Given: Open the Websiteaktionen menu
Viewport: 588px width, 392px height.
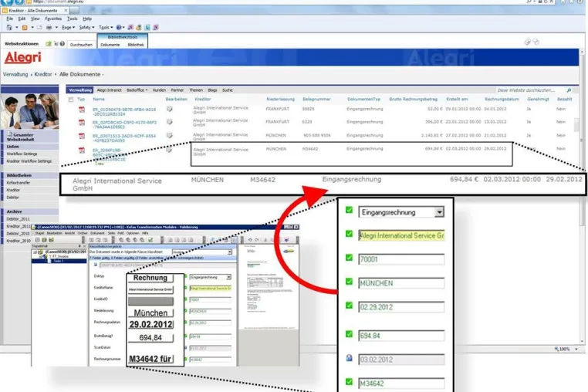Looking at the screenshot, I should (x=22, y=44).
